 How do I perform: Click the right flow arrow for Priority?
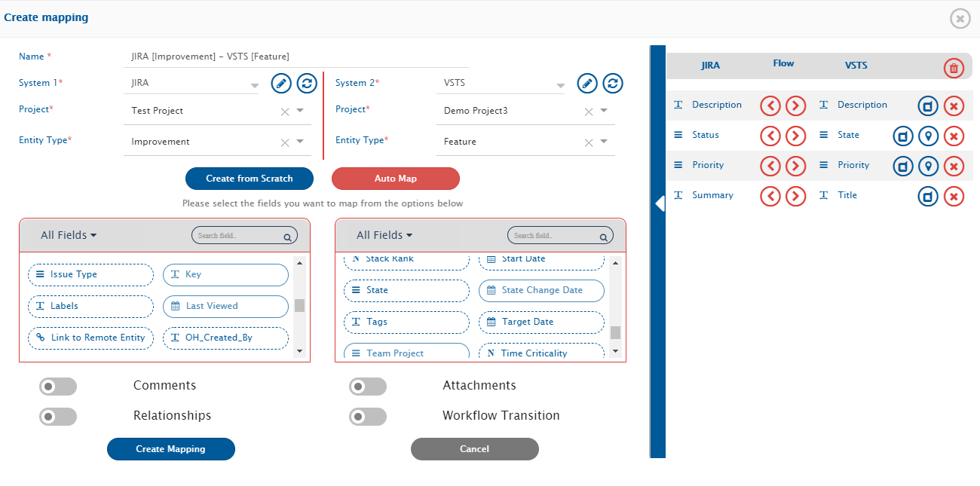[796, 167]
